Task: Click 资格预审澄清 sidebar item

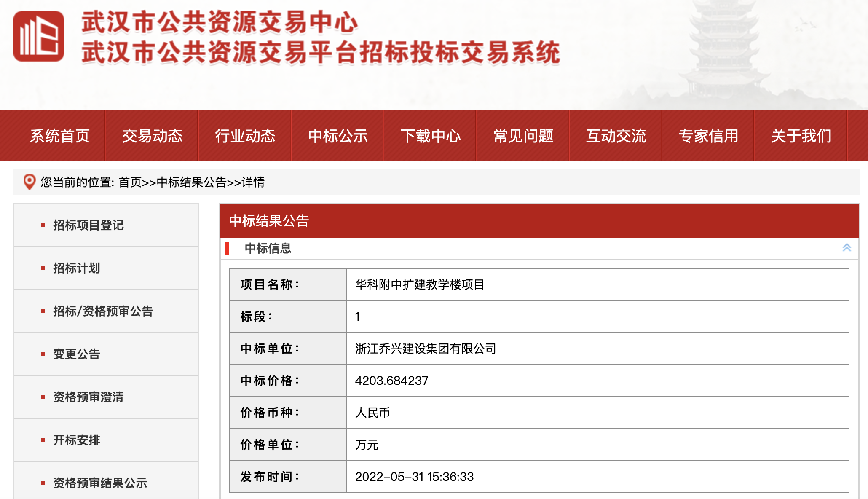Action: click(x=88, y=397)
